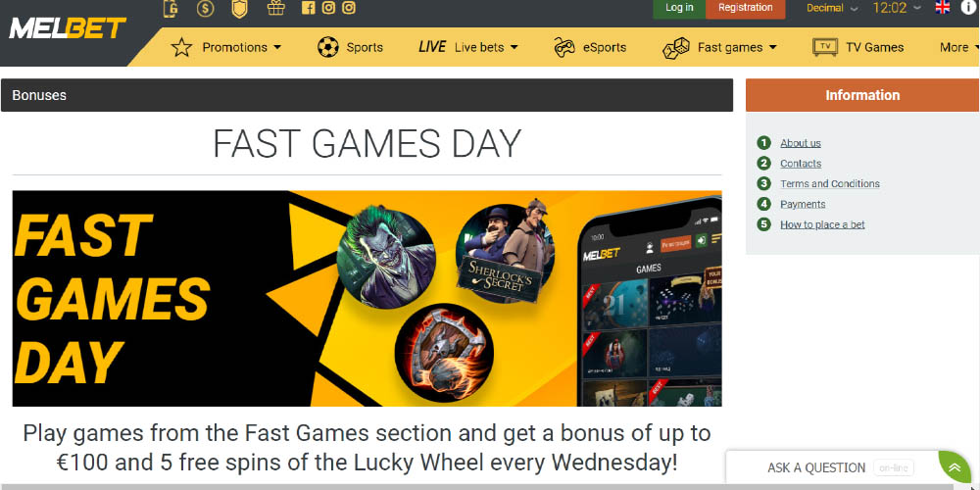Open the Terms and Conditions link

pyautogui.click(x=829, y=184)
